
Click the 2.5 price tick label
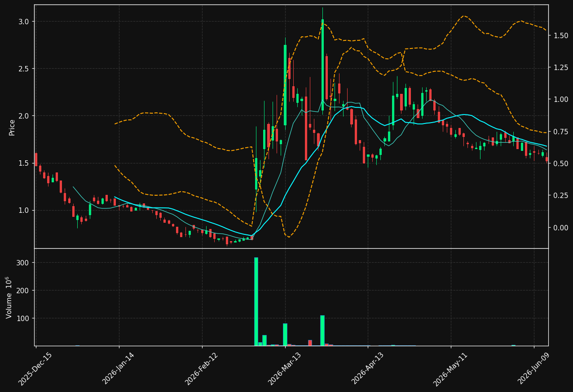[x=24, y=69]
